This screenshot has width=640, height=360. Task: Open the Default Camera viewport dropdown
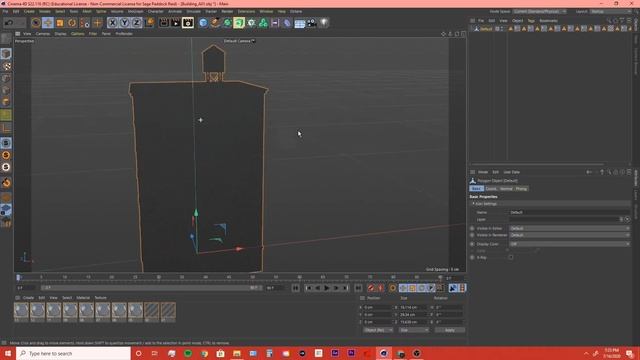point(240,41)
